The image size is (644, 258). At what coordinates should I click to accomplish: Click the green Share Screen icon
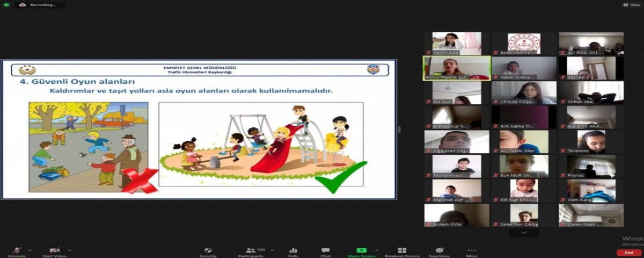361,250
